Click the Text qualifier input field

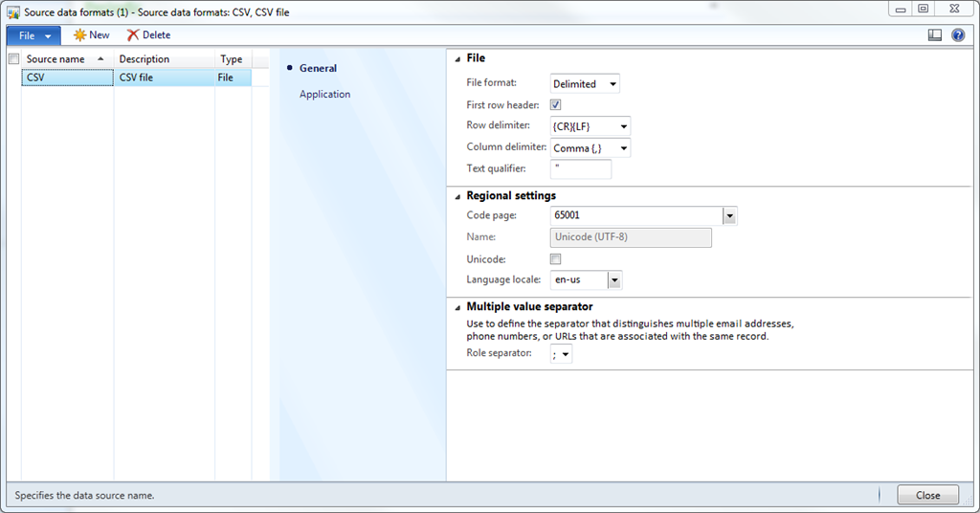pyautogui.click(x=581, y=168)
